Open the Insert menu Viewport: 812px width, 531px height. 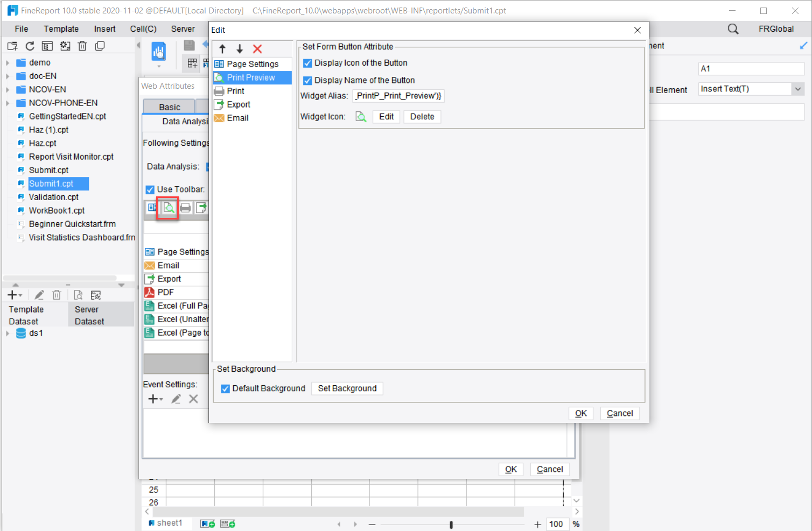click(104, 29)
